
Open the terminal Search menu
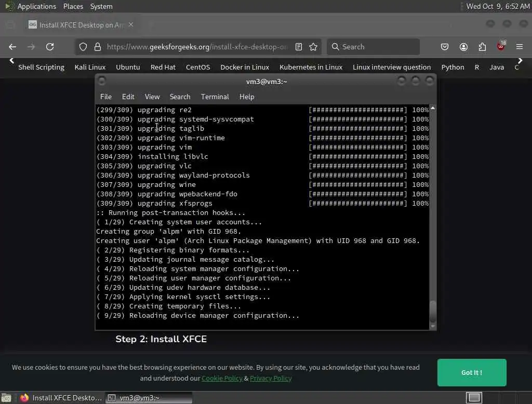(180, 97)
